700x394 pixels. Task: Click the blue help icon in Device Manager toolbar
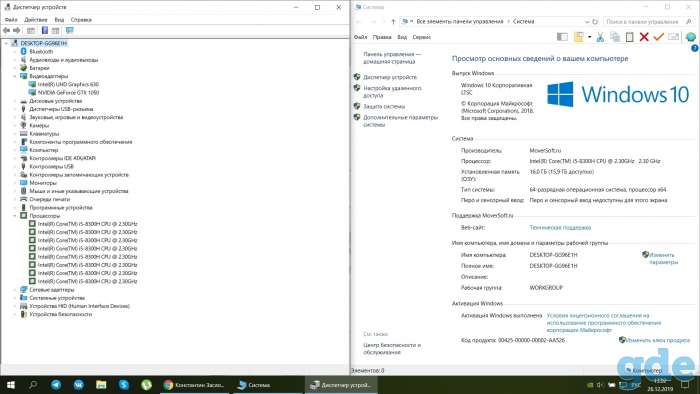(45, 30)
